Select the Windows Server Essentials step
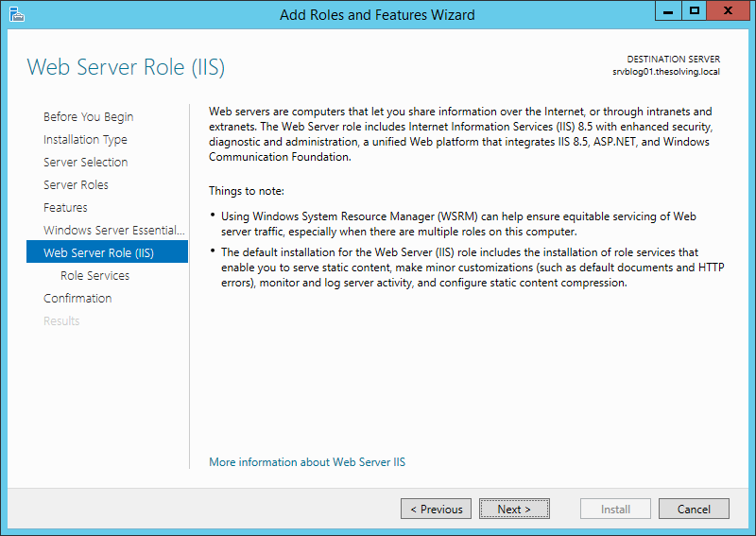The height and width of the screenshot is (536, 756). click(x=113, y=230)
